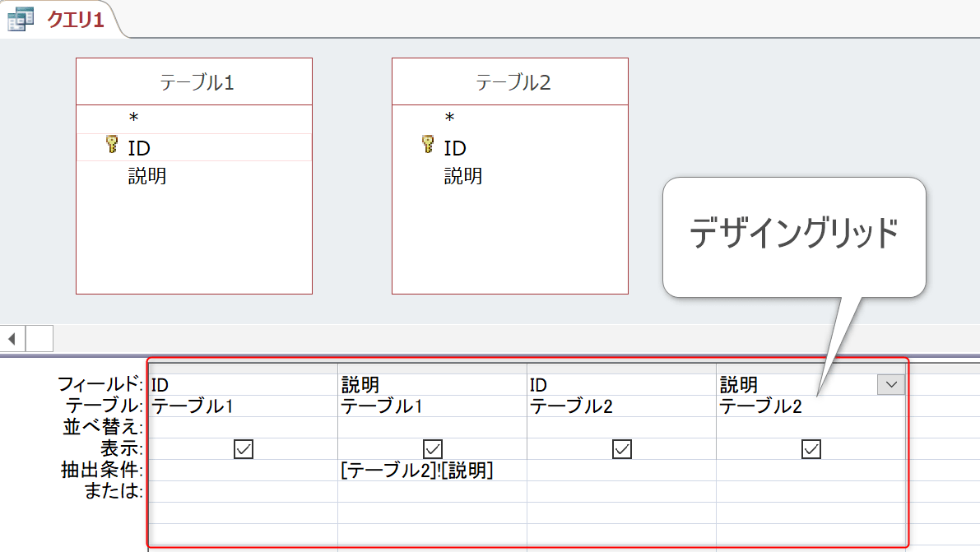The image size is (980, 552).
Task: Select the asterisk field in テーブル1
Action: pos(133,119)
